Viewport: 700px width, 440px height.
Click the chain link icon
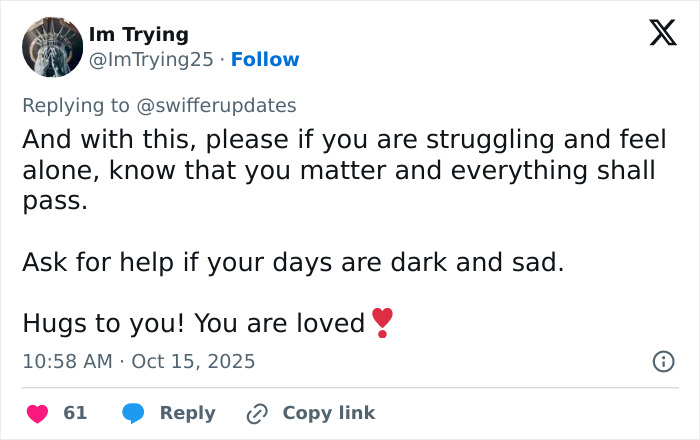[x=258, y=413]
